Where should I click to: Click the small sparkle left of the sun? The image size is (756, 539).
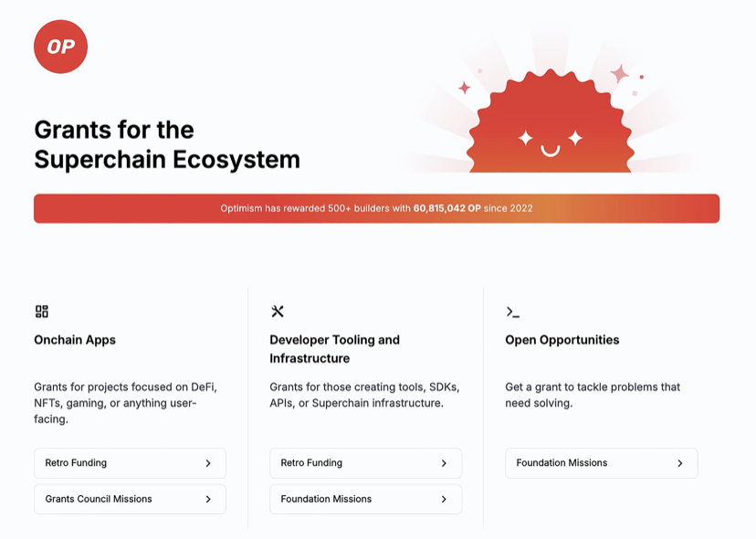click(x=465, y=88)
